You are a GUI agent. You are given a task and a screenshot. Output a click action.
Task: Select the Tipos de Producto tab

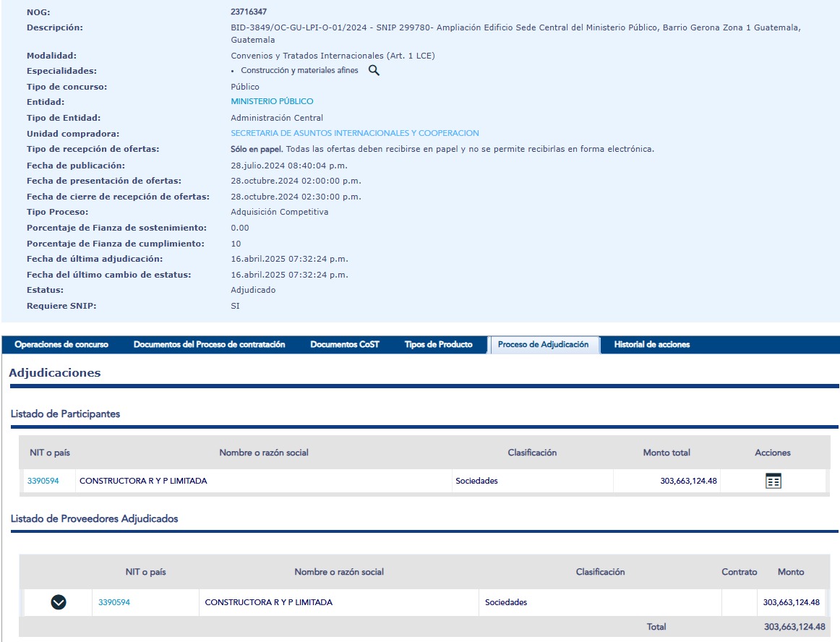click(438, 345)
